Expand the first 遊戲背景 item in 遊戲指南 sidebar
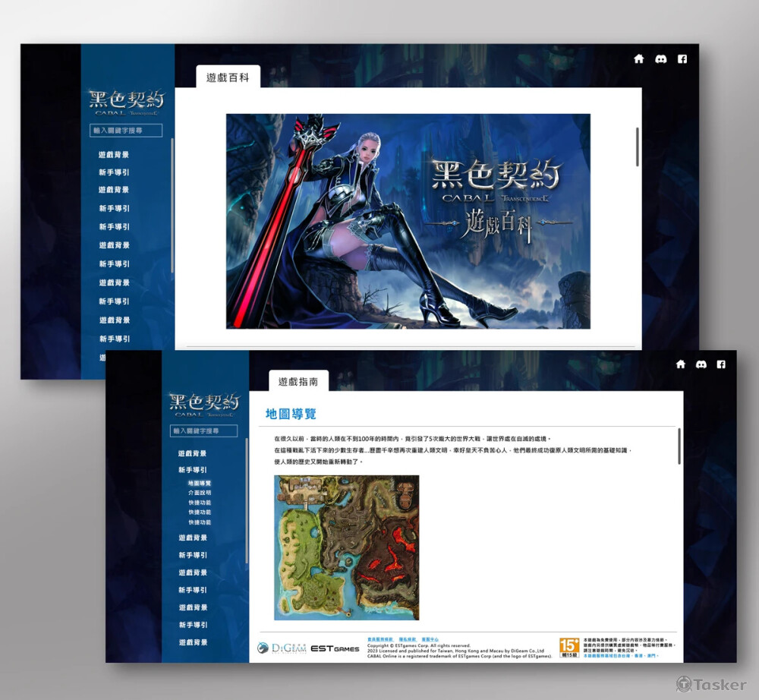Screen dimensions: 759x700 pyautogui.click(x=193, y=453)
